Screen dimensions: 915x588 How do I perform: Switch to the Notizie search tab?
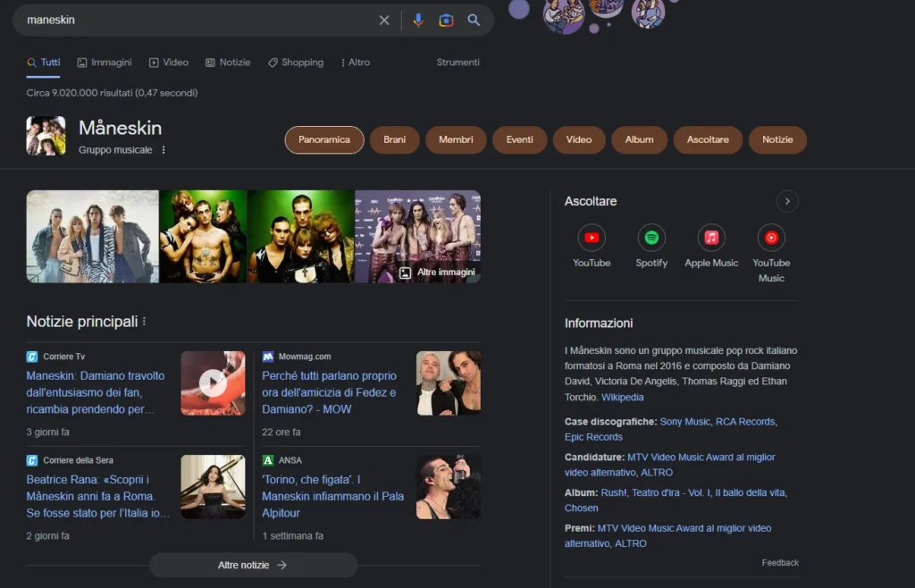click(228, 63)
